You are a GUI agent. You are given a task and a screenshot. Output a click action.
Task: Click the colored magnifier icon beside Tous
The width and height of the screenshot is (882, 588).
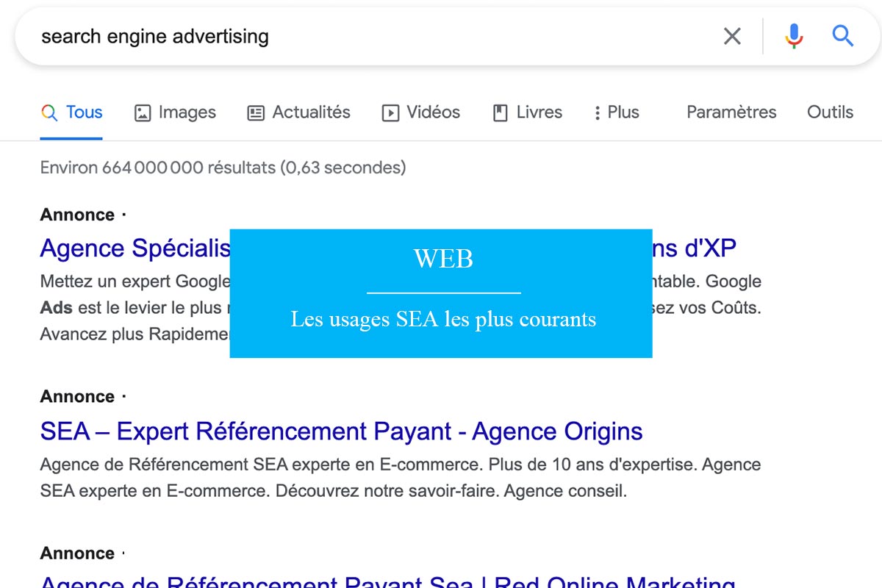point(49,112)
